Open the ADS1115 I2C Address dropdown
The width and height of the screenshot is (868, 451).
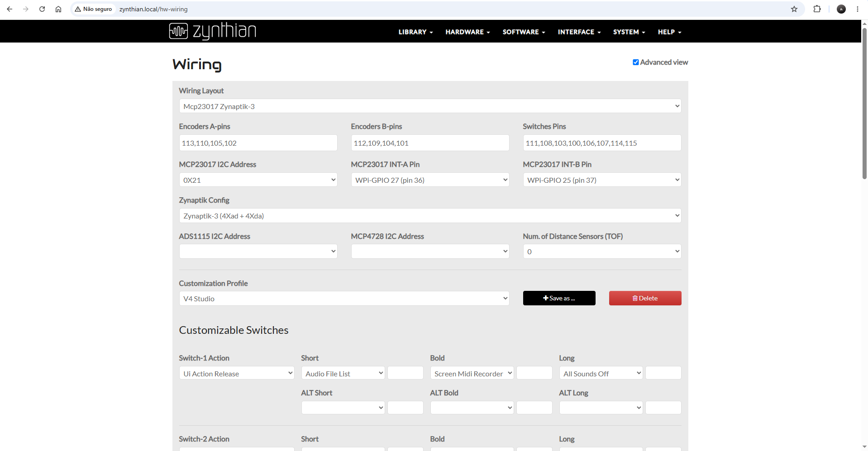tap(258, 252)
